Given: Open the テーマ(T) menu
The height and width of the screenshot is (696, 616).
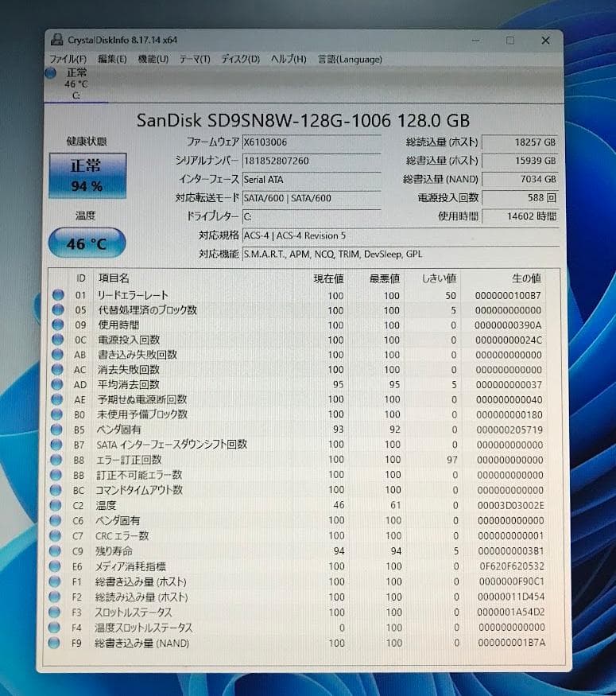Looking at the screenshot, I should 195,59.
